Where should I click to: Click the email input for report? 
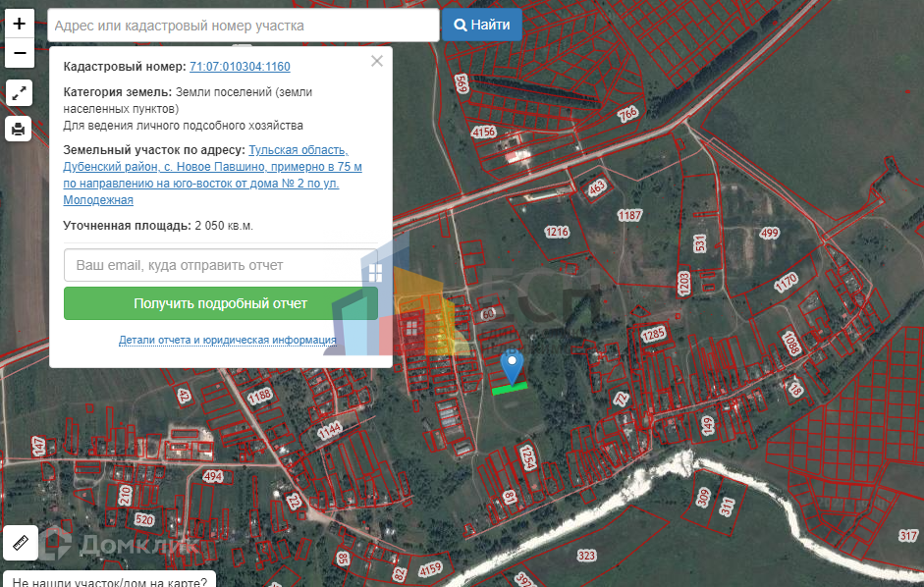[220, 265]
